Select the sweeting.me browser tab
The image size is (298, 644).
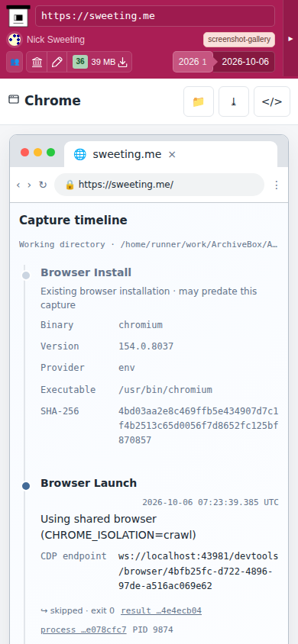[170, 154]
